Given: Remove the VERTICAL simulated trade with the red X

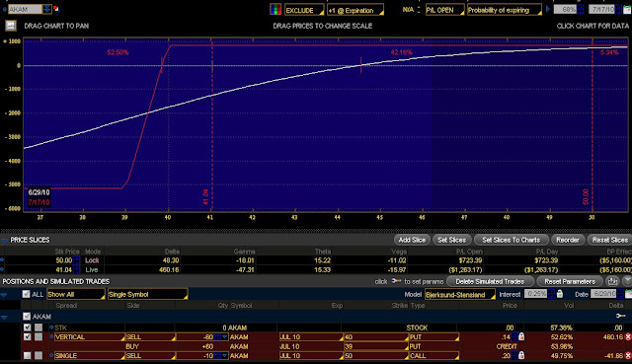Looking at the screenshot, I should [x=628, y=336].
